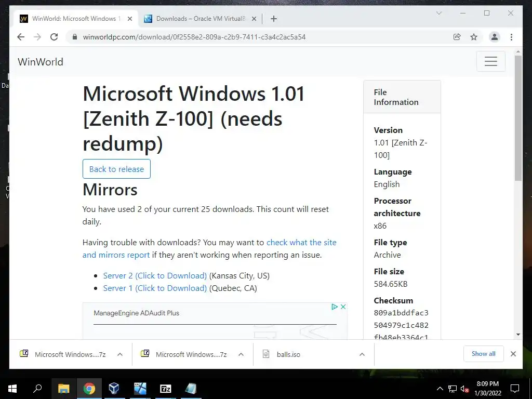Switch to the Downloads – Oracle VM VirtualBox tab
Screen dimensions: 532x399
(x=200, y=19)
